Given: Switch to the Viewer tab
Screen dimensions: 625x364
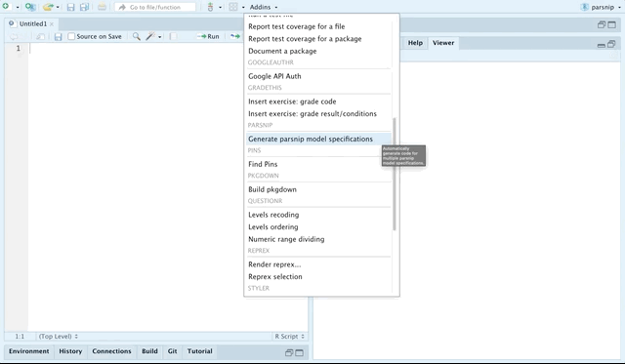Looking at the screenshot, I should pyautogui.click(x=443, y=43).
